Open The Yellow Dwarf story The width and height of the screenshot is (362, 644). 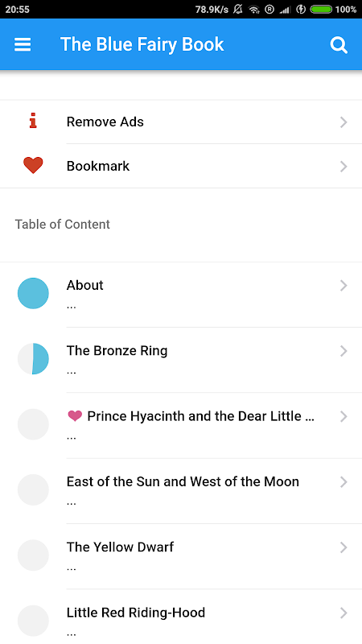pyautogui.click(x=181, y=556)
